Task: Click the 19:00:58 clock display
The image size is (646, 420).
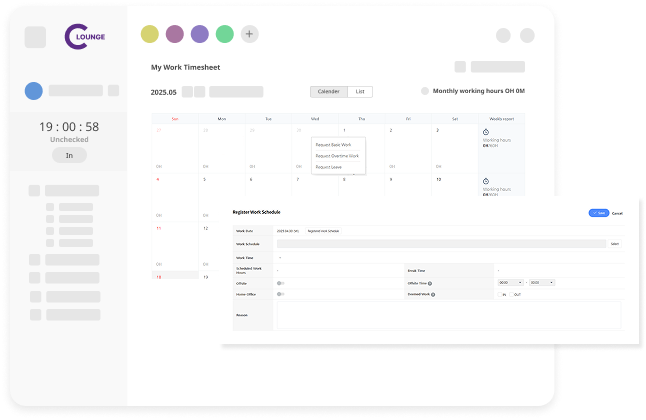Action: pyautogui.click(x=69, y=127)
